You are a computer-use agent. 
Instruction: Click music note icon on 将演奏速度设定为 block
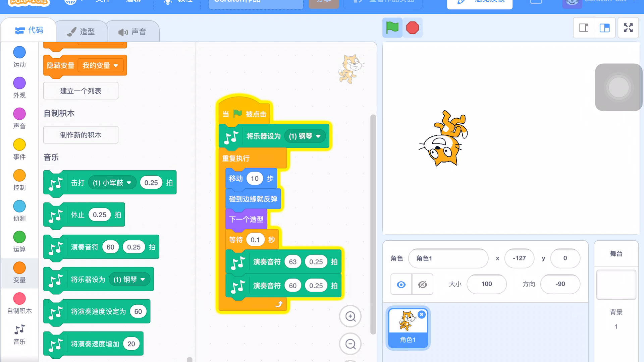point(56,312)
